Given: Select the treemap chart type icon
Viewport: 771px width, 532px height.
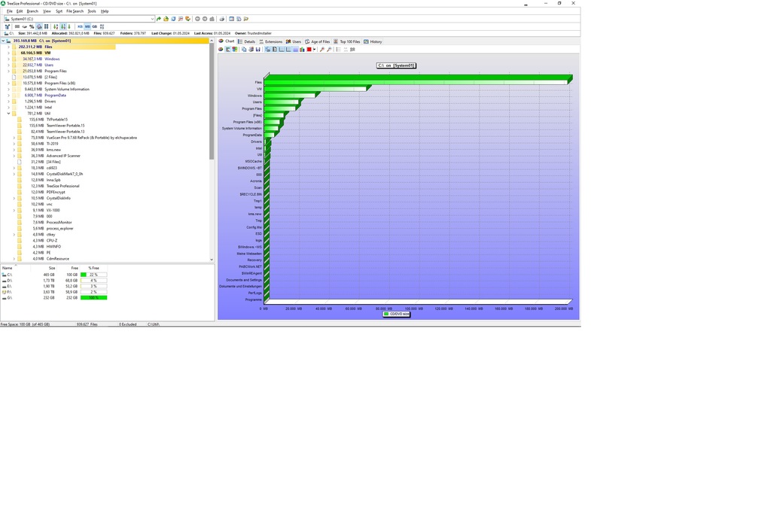Looking at the screenshot, I should point(235,49).
